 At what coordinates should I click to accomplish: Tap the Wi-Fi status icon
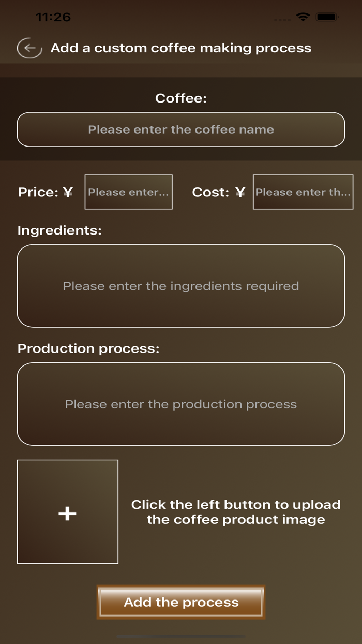302,17
